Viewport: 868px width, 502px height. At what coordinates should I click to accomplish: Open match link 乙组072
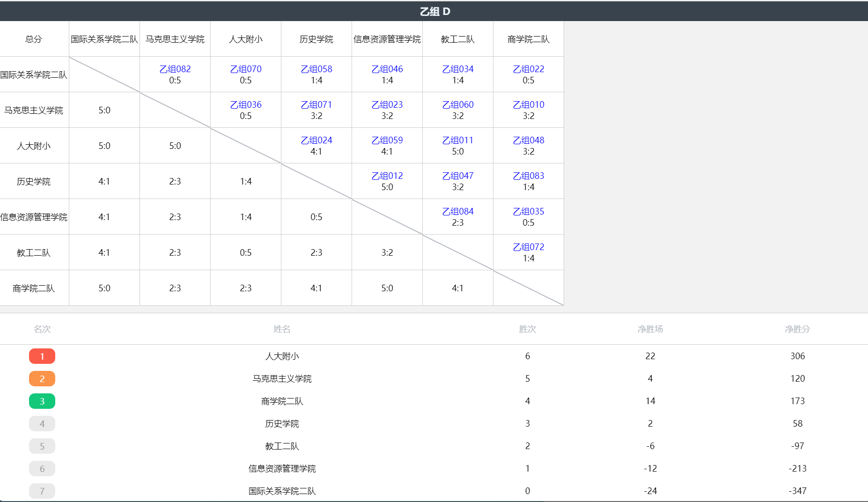tap(529, 247)
